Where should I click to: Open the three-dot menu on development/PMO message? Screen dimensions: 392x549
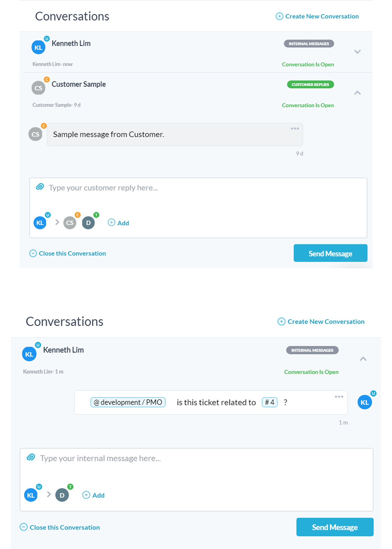(339, 397)
